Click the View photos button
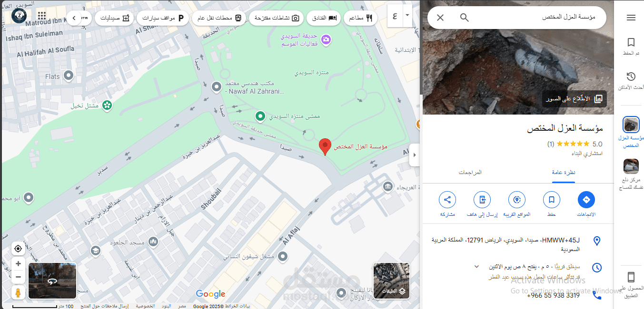Viewport: 644px width, 309px height. coord(575,99)
